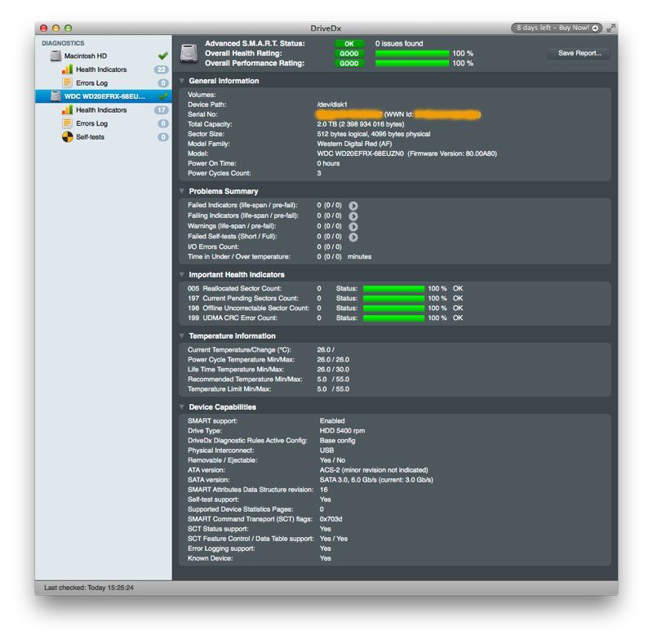Collapse the Device Capabilities section

(182, 407)
